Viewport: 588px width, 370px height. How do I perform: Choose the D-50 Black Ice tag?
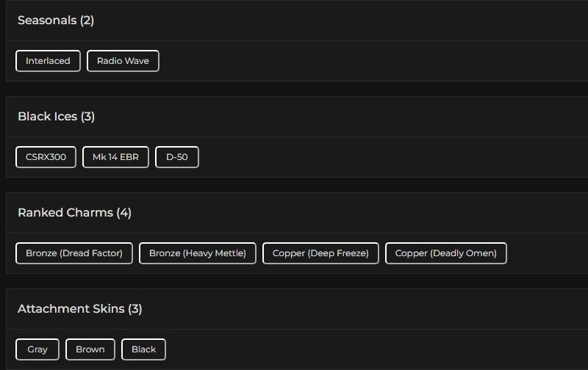[177, 157]
